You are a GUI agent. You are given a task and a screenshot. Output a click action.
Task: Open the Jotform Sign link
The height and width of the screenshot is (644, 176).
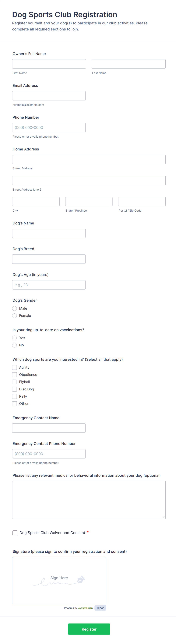pos(85,608)
